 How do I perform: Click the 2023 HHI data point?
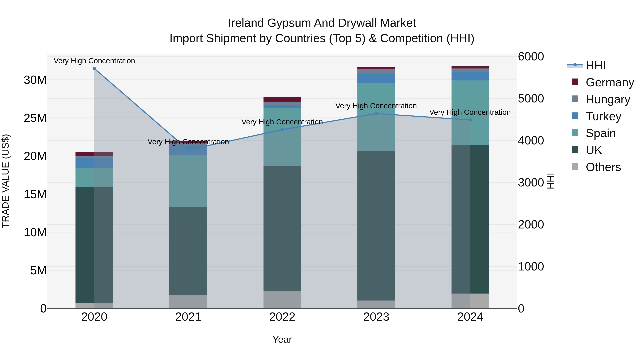[376, 114]
